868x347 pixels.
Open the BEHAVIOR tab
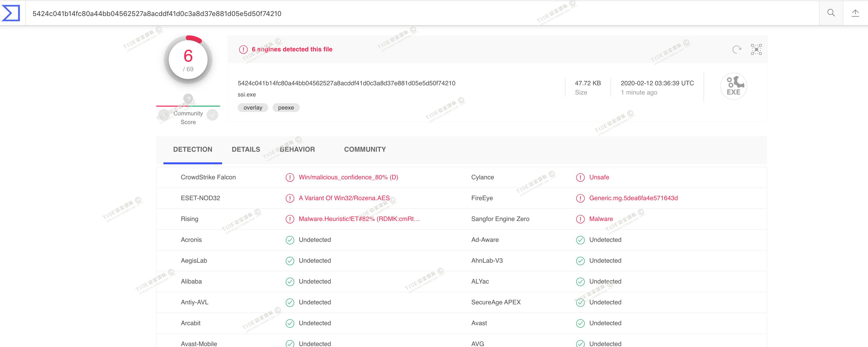tap(297, 149)
